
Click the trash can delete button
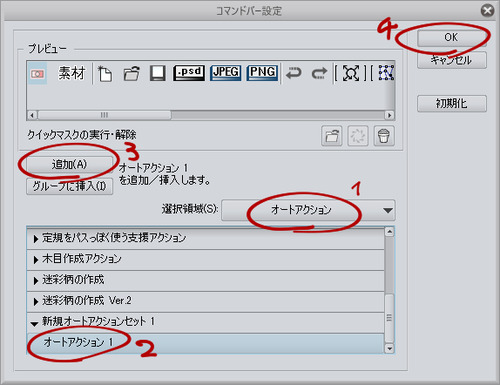click(x=384, y=136)
